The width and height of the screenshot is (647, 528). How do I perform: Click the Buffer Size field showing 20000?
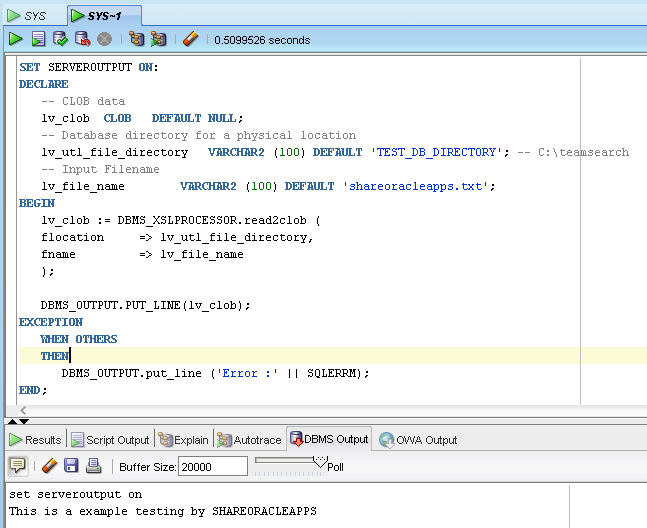(x=213, y=467)
